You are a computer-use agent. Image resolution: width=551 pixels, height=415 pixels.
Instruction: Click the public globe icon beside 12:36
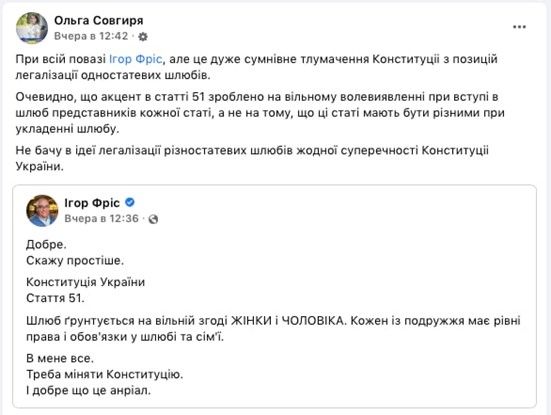click(x=153, y=219)
